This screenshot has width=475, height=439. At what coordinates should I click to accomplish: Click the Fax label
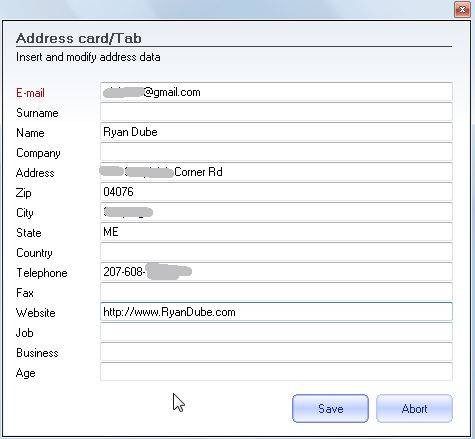[x=25, y=293]
